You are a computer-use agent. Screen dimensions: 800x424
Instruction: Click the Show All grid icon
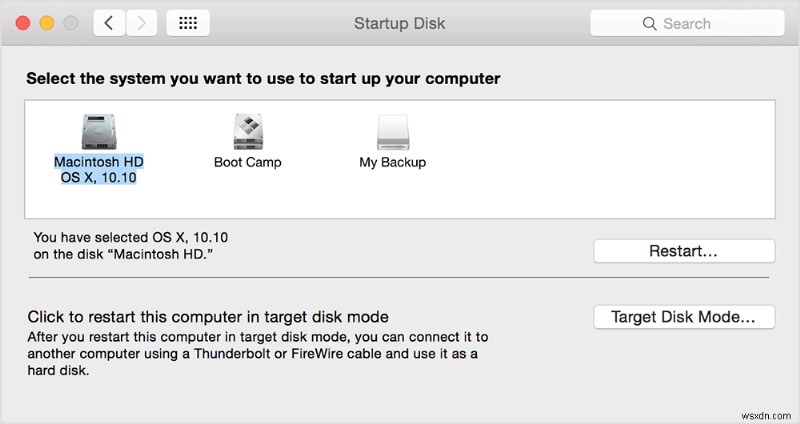point(187,22)
